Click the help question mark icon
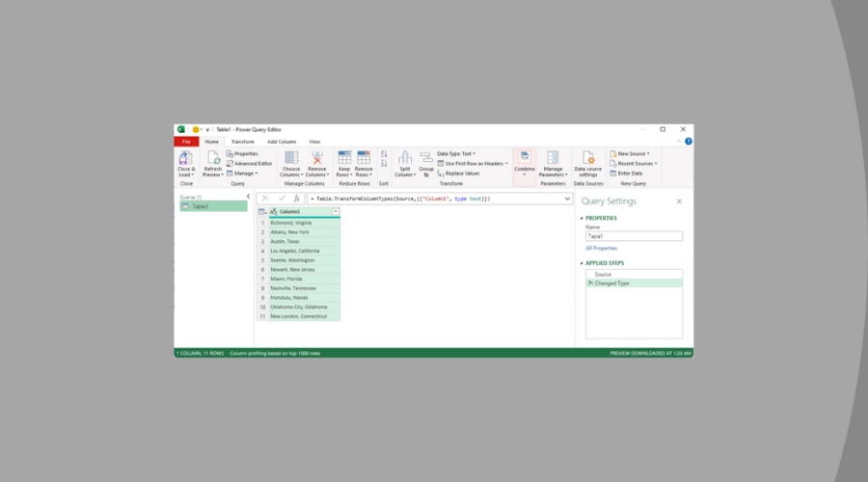This screenshot has height=482, width=868. [x=688, y=142]
